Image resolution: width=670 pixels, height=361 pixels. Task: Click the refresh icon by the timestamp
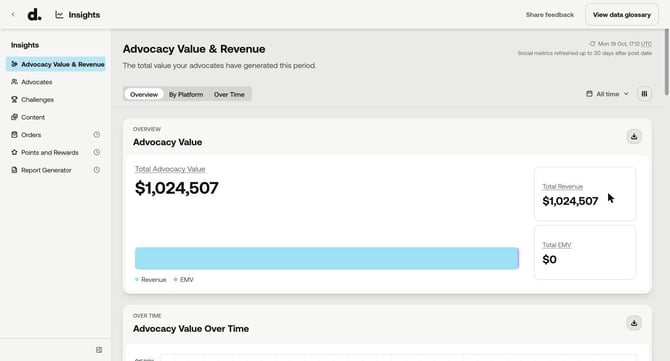(592, 44)
